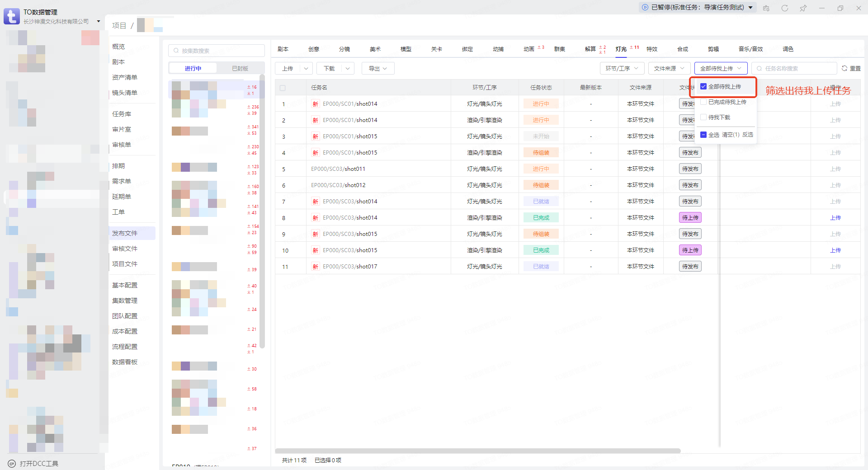Click 上传 link in row 8
The height and width of the screenshot is (470, 868).
tap(835, 218)
